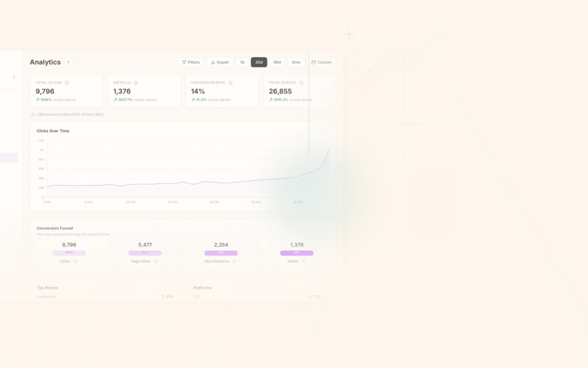Open the Analytics help tooltip
Viewport: 588px width, 368px height.
coord(68,62)
